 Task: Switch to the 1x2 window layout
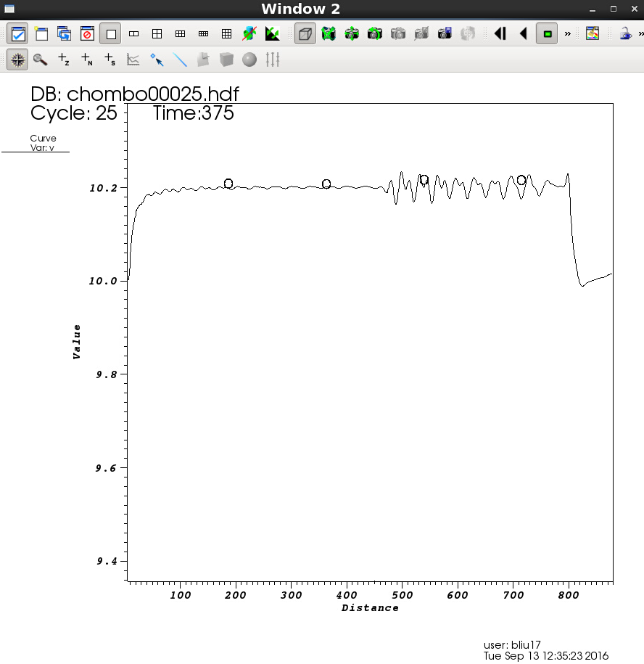133,34
